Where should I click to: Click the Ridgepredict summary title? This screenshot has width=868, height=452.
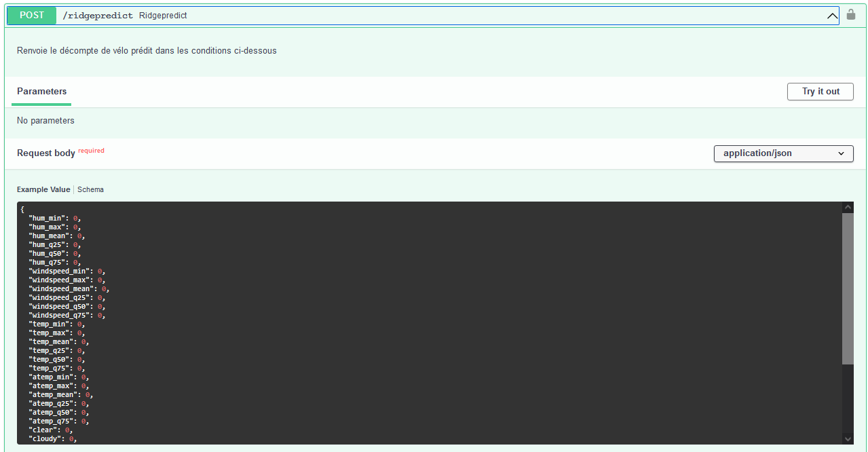[163, 15]
